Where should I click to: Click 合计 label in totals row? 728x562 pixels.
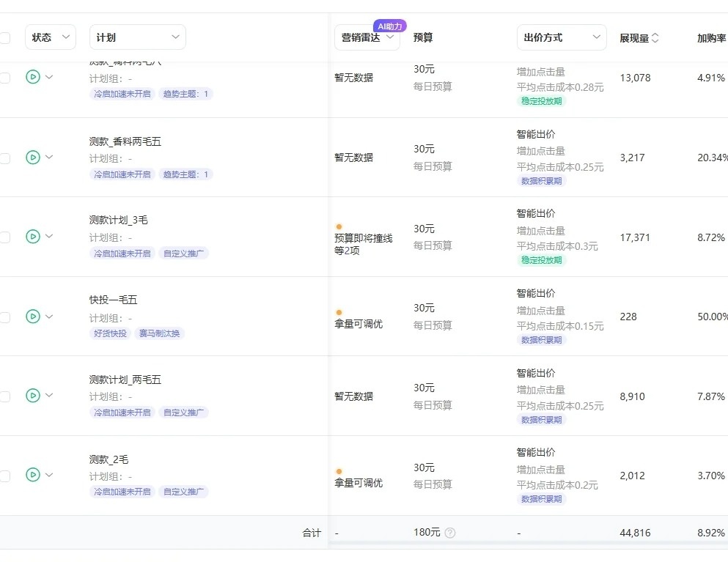312,533
